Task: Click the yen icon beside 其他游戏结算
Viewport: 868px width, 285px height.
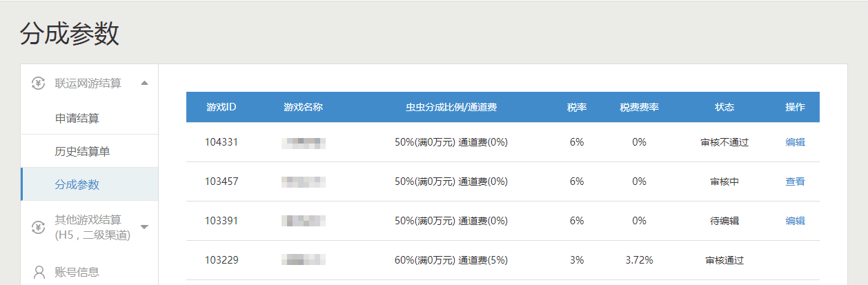Action: (x=39, y=227)
